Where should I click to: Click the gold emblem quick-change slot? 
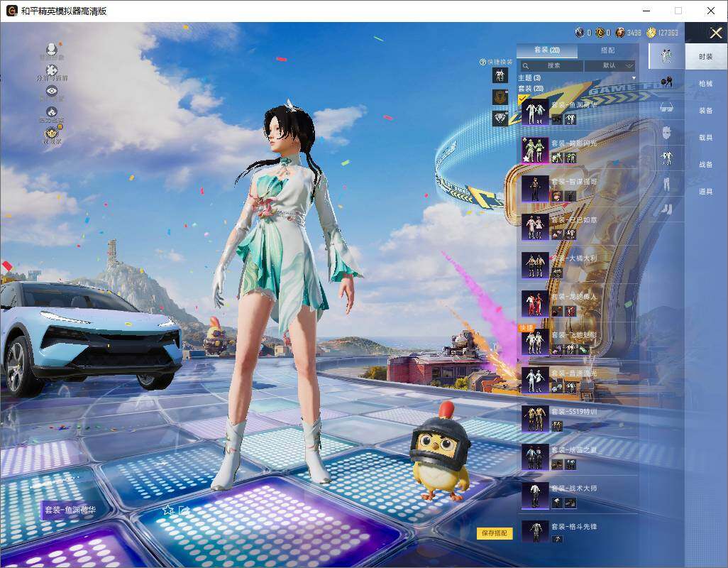click(500, 97)
